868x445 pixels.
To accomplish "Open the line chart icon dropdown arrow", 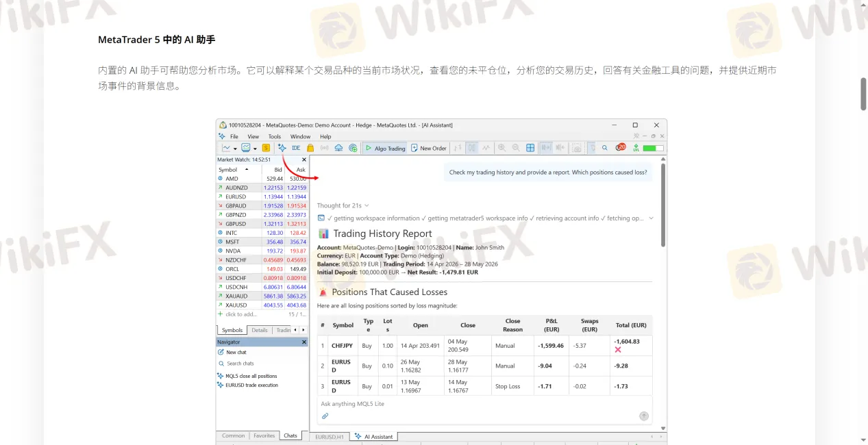I will [x=235, y=149].
